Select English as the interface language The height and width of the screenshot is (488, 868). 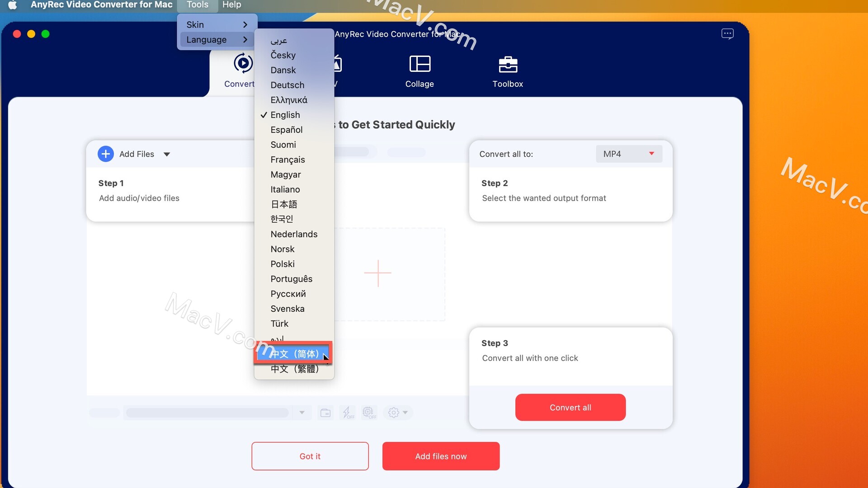(285, 114)
